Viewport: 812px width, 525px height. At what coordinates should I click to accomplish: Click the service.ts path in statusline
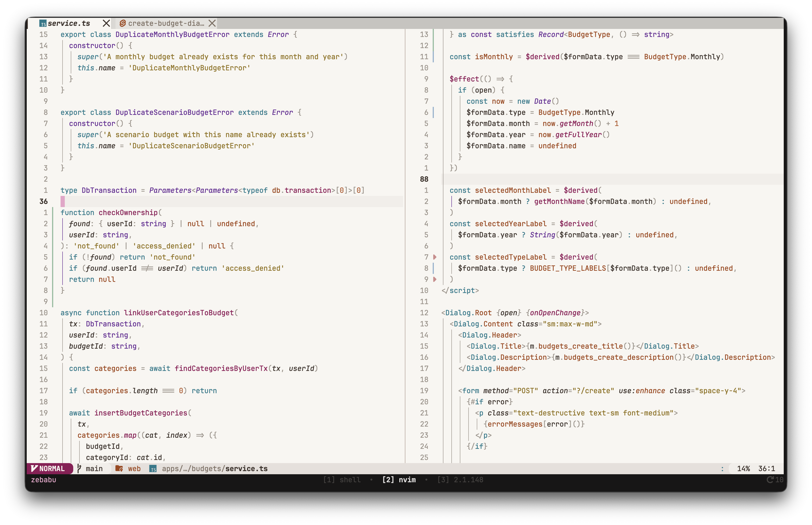tap(215, 468)
